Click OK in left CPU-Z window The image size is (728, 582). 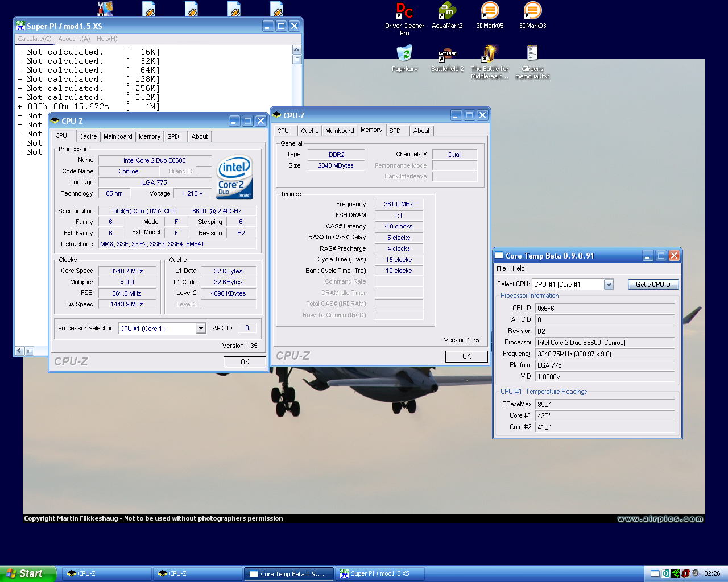245,362
